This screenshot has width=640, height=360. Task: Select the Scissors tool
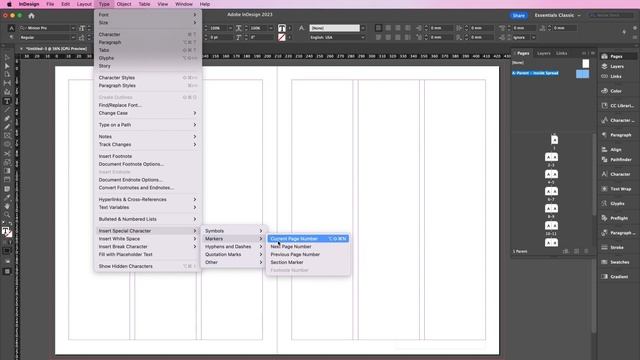pos(7,153)
